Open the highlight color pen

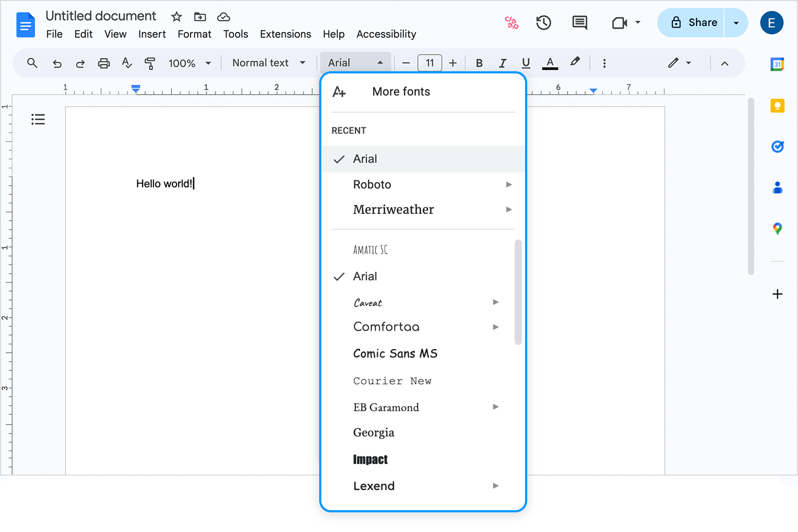point(575,62)
